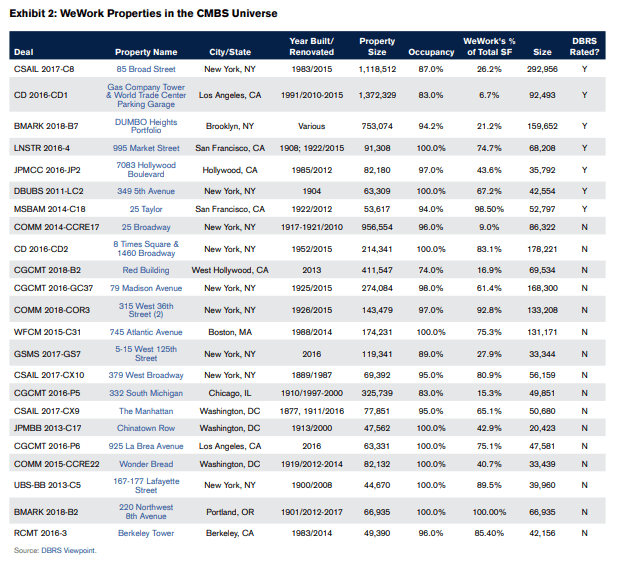Select the 995 Market Street property name
This screenshot has height=565, width=620.
click(x=146, y=148)
